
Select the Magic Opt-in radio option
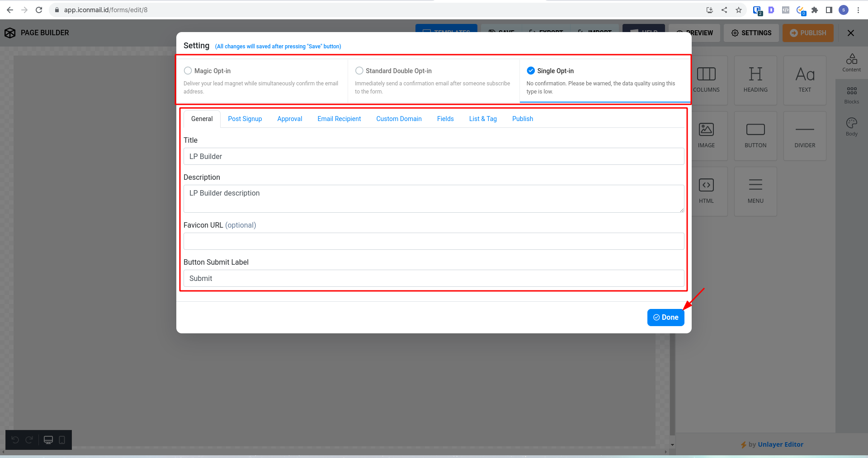[x=188, y=71]
